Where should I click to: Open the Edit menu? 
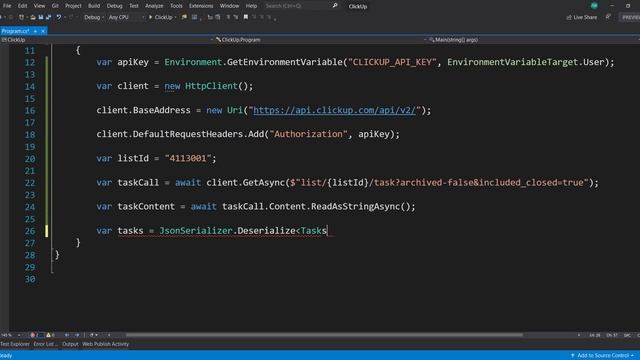[22, 6]
